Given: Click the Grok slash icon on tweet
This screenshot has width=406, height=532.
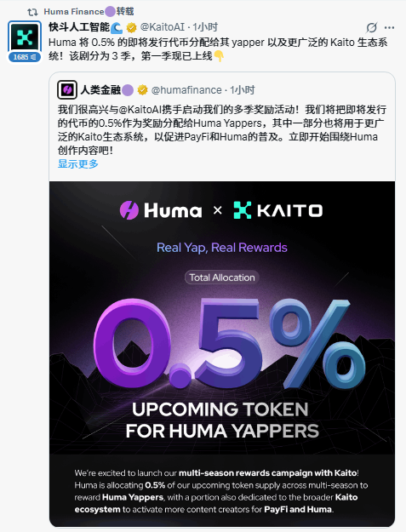Looking at the screenshot, I should coord(372,27).
